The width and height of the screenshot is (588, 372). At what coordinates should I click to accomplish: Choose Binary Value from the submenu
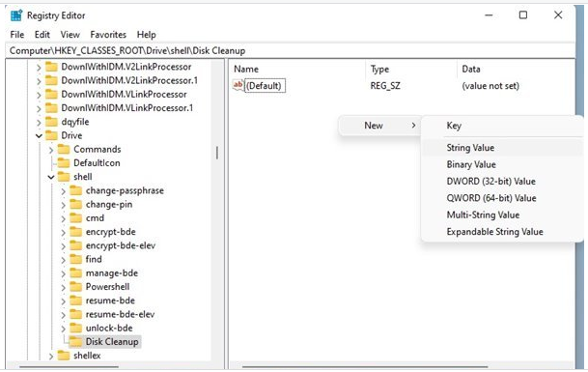502,164
